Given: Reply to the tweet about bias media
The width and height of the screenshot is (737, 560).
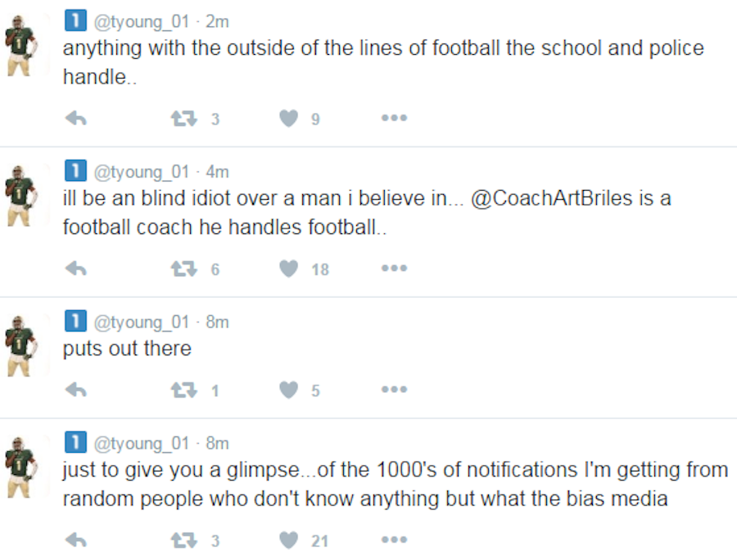Looking at the screenshot, I should coord(76,540).
